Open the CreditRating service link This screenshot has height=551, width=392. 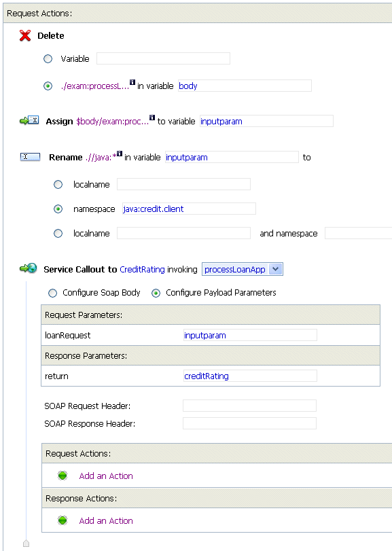142,270
